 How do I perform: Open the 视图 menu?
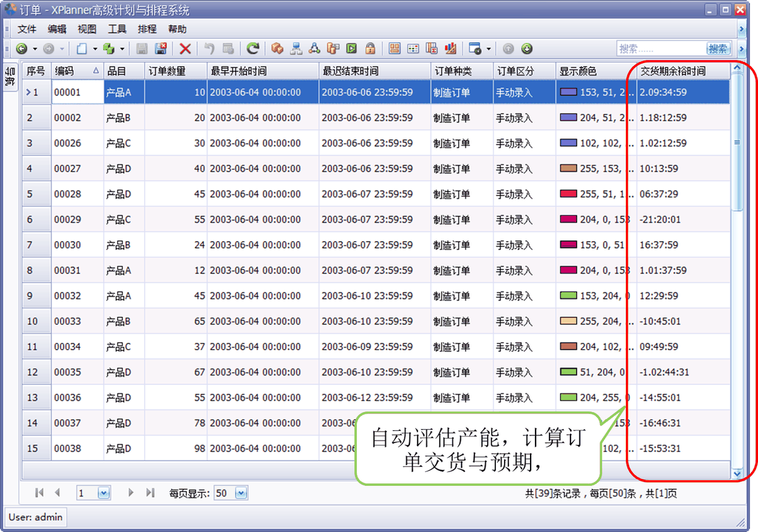[x=87, y=29]
